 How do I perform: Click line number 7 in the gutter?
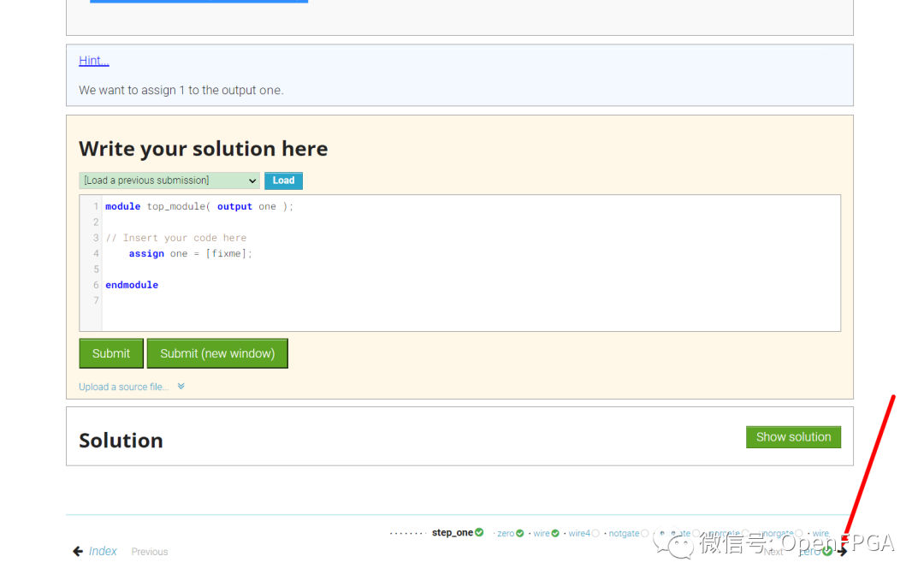tap(96, 300)
